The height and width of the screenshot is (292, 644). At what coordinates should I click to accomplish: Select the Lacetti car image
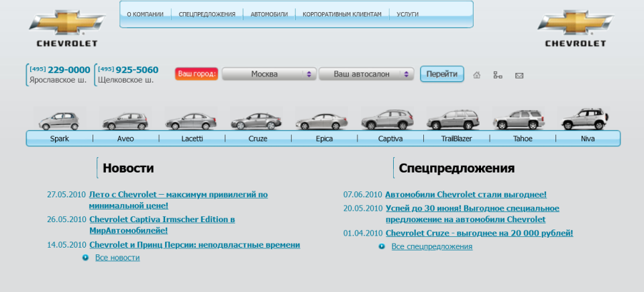pos(191,121)
